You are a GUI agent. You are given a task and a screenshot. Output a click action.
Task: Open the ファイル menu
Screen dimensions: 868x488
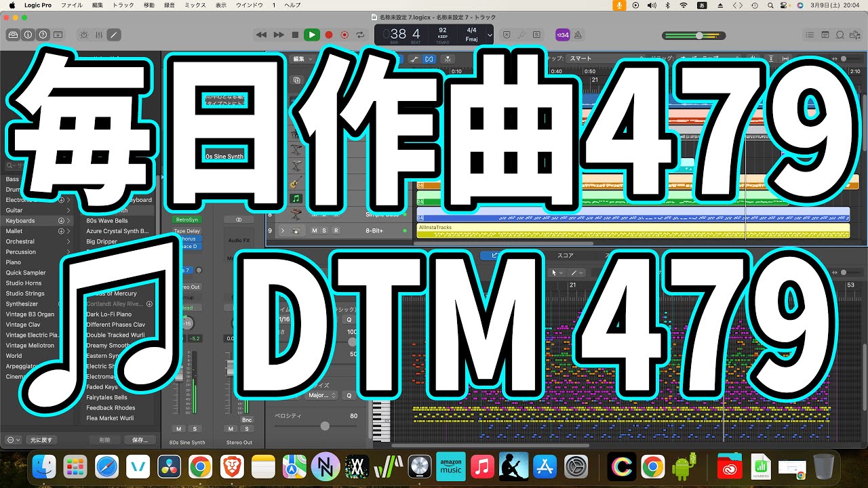(x=71, y=5)
